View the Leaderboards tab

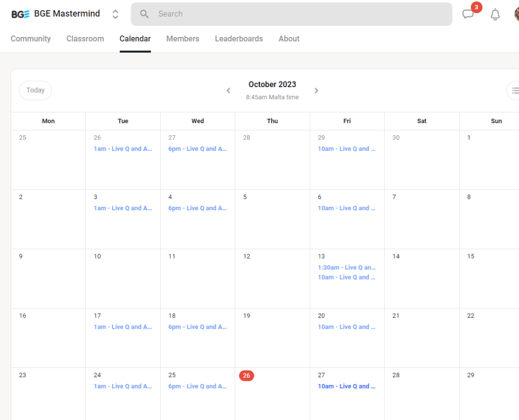pos(239,39)
